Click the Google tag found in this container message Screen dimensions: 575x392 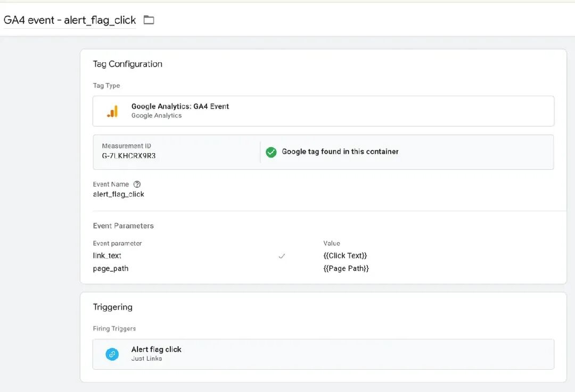click(x=340, y=152)
